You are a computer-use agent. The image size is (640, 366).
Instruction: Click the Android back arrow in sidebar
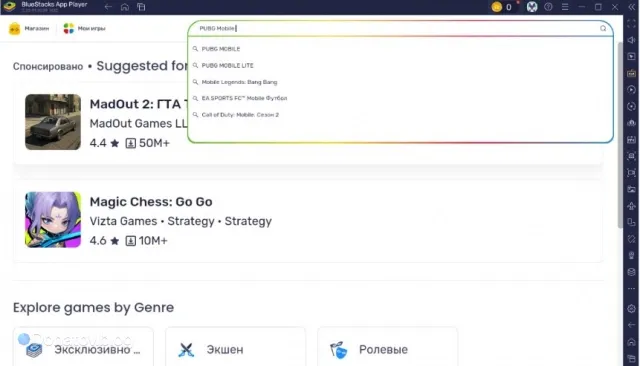point(631,325)
